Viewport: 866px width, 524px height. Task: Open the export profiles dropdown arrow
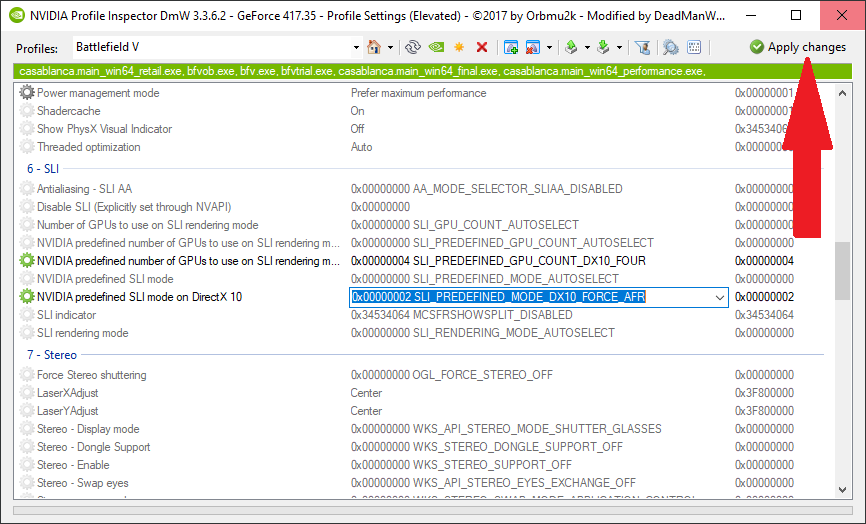(587, 47)
